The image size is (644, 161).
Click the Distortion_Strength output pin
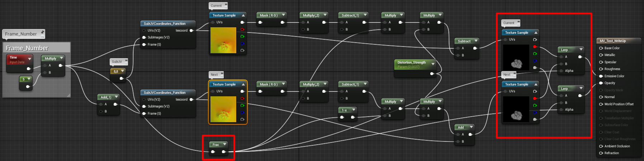coord(432,74)
